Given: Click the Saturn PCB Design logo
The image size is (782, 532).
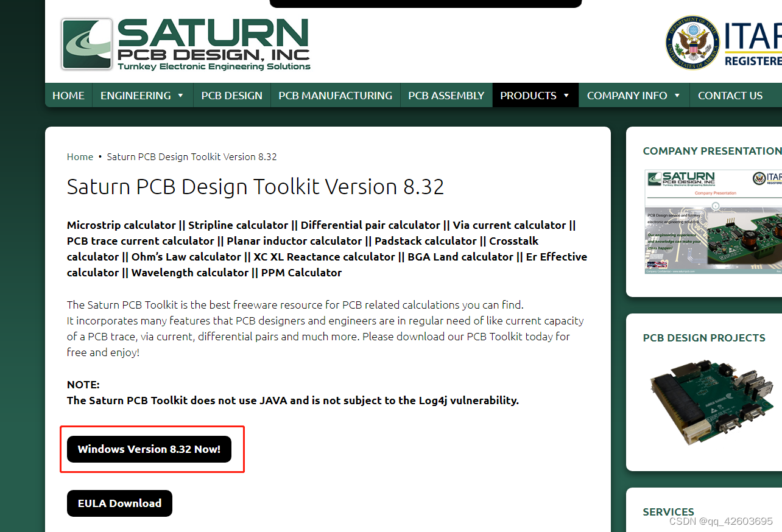Looking at the screenshot, I should click(x=185, y=43).
